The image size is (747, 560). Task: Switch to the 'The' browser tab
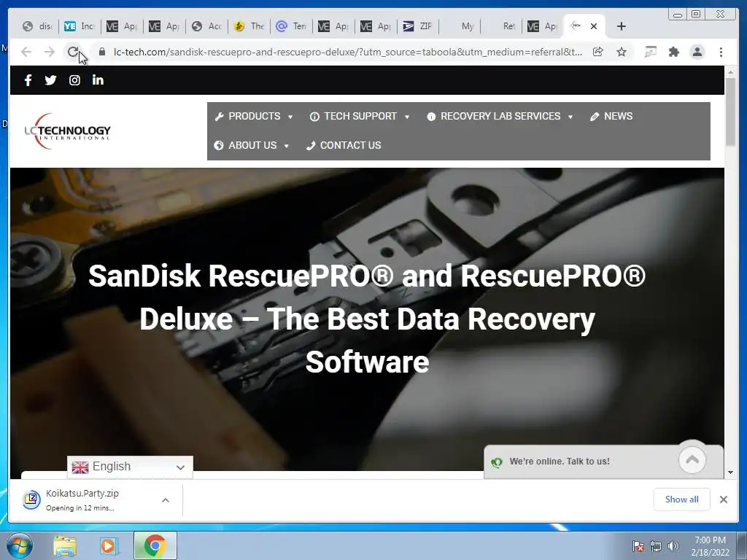coord(249,26)
